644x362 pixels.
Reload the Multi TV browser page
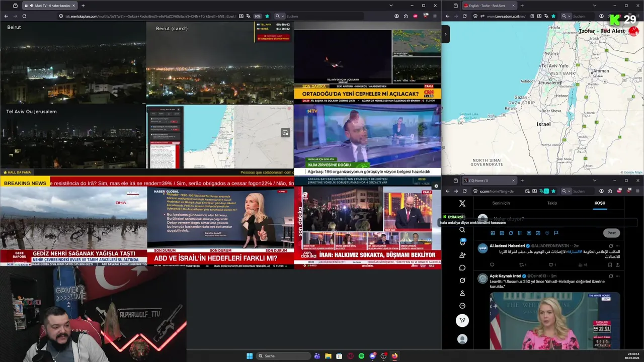pyautogui.click(x=24, y=16)
